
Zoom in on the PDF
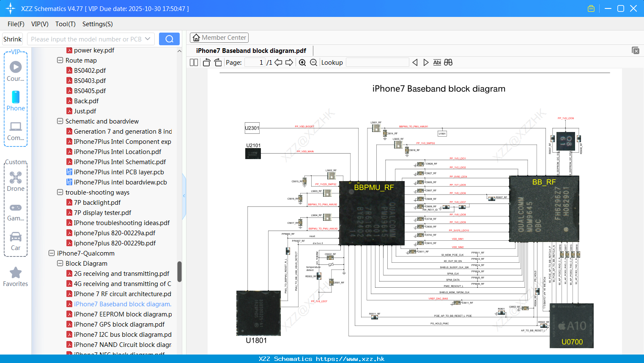pyautogui.click(x=302, y=63)
